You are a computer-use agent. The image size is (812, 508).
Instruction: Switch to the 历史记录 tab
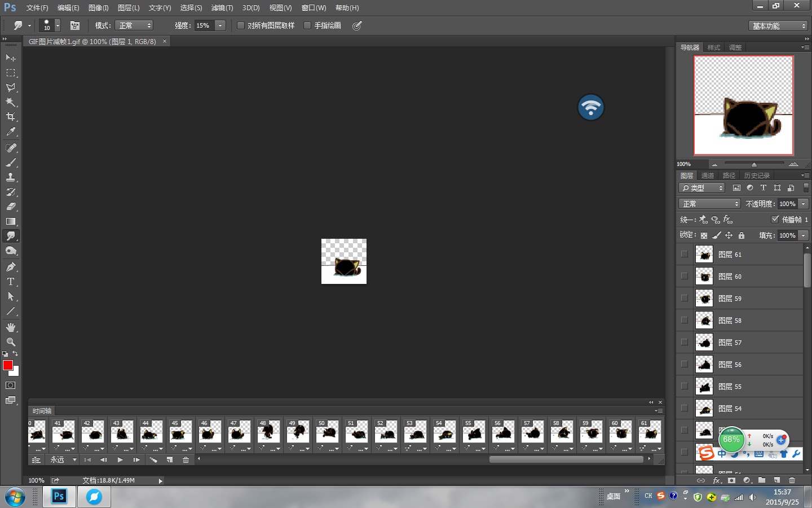[x=757, y=176]
